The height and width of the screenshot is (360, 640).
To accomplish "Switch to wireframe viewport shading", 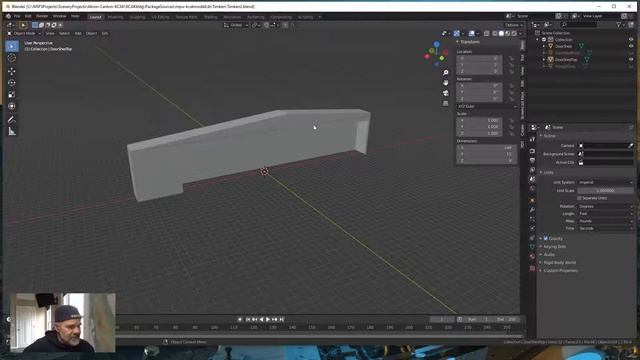I will [x=495, y=33].
